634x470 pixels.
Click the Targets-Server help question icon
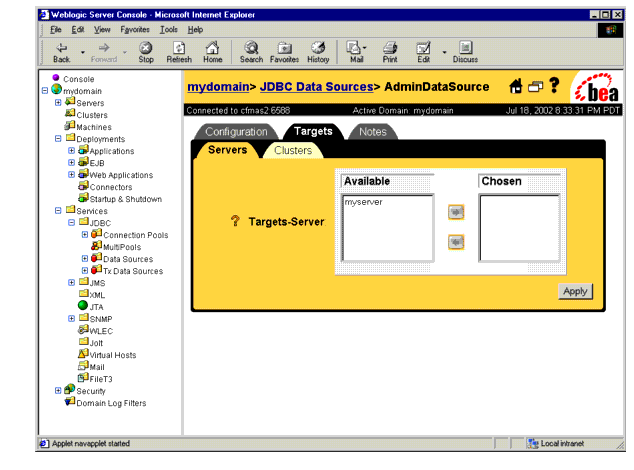235,221
